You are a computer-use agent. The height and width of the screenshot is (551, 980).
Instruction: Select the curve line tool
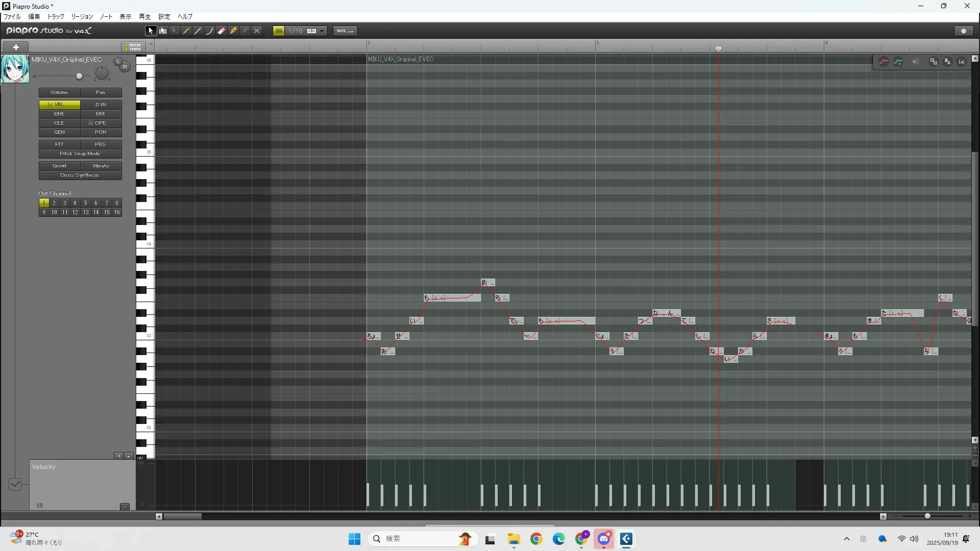(x=210, y=31)
